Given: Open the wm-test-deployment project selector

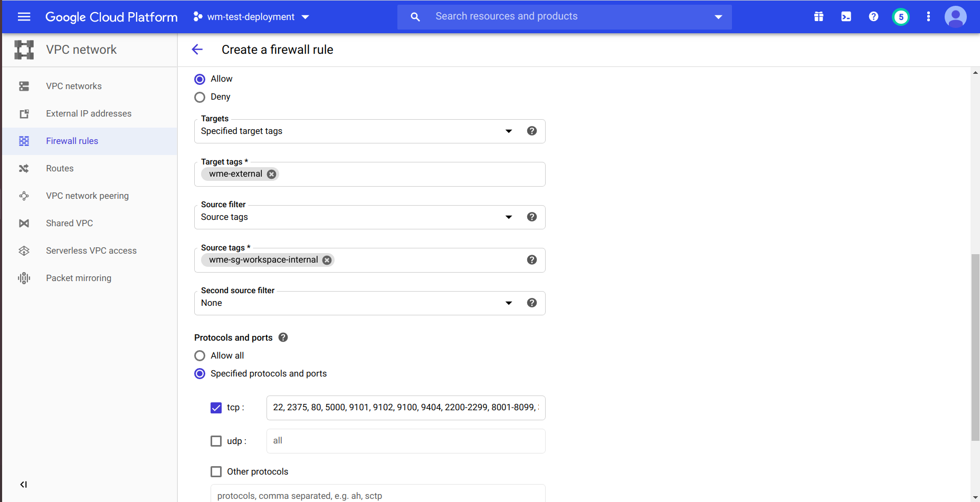Looking at the screenshot, I should click(251, 17).
